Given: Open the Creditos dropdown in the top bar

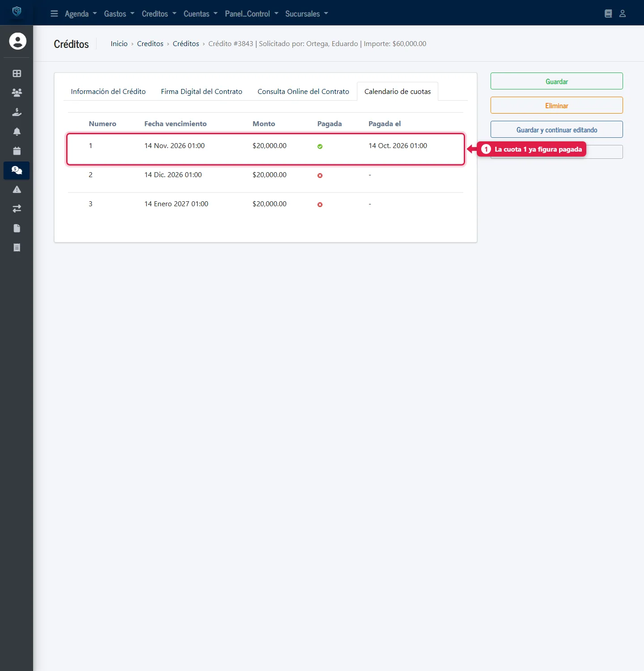Looking at the screenshot, I should pyautogui.click(x=159, y=13).
